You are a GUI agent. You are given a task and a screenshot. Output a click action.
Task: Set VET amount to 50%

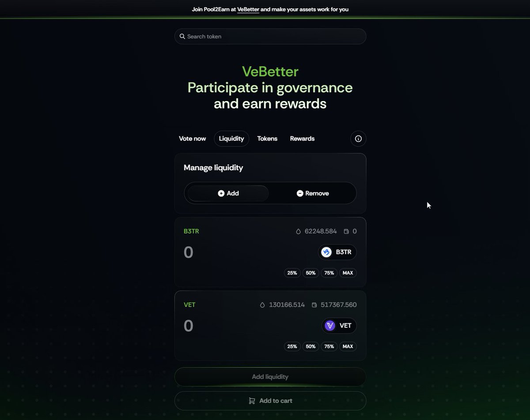[x=310, y=346]
